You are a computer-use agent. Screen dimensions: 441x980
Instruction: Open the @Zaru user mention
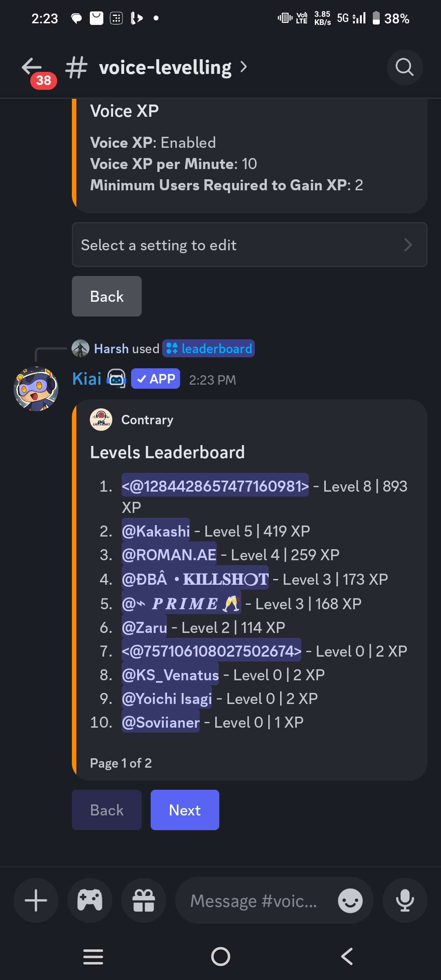point(145,627)
